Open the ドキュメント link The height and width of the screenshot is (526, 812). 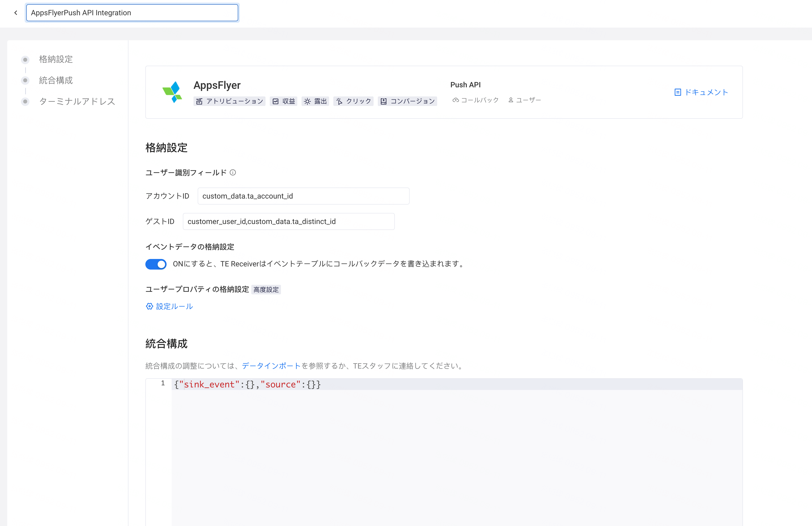(706, 92)
